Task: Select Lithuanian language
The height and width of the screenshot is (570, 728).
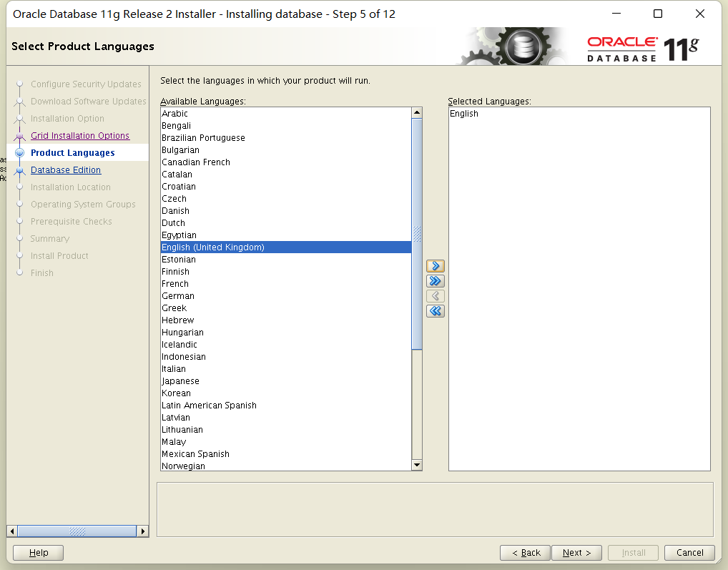Action: tap(286, 429)
